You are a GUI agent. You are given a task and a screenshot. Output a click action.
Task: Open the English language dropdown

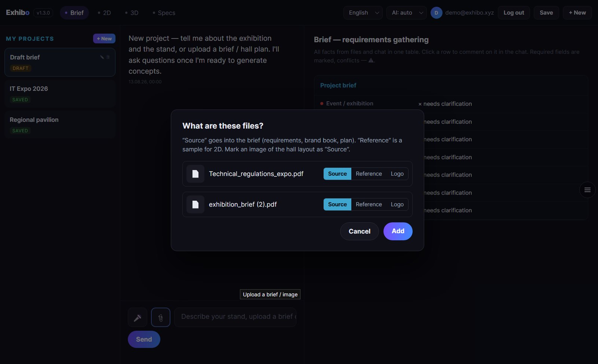click(363, 13)
